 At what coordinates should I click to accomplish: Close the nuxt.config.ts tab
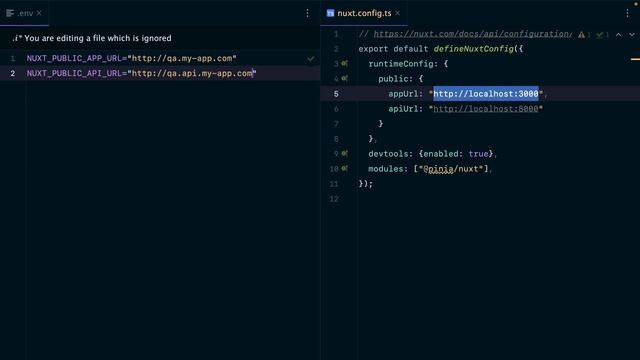[398, 13]
